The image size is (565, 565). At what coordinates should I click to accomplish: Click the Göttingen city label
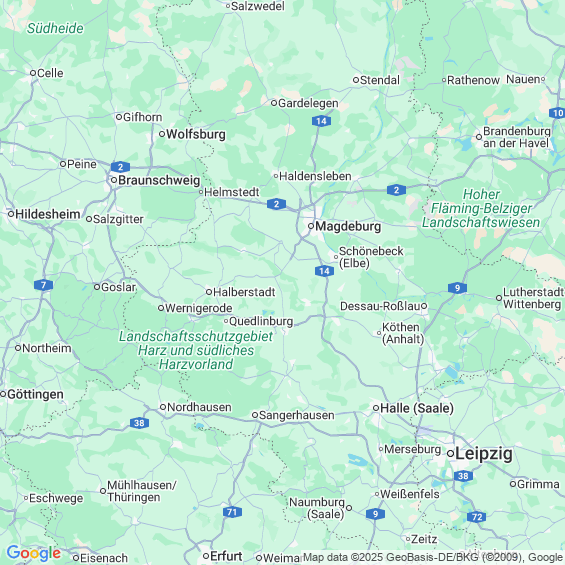(x=35, y=394)
